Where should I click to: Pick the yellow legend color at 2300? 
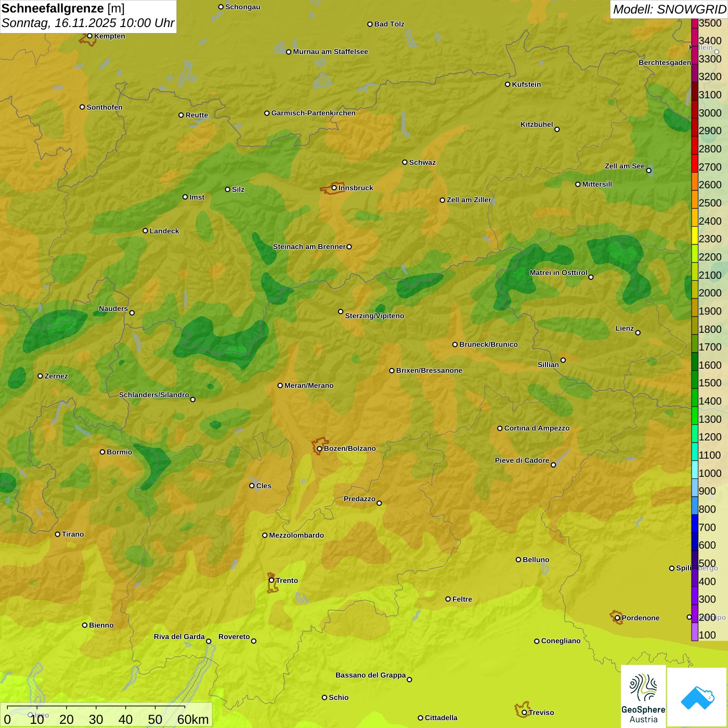tap(695, 235)
